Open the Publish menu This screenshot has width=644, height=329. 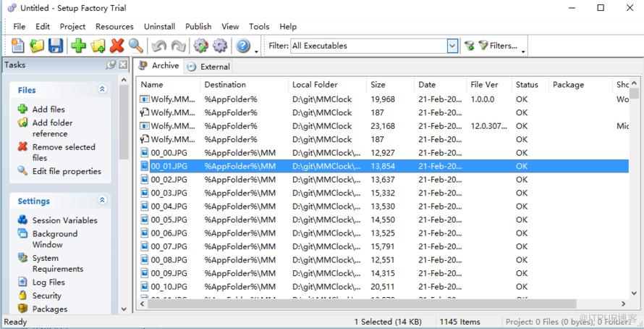[x=198, y=26]
